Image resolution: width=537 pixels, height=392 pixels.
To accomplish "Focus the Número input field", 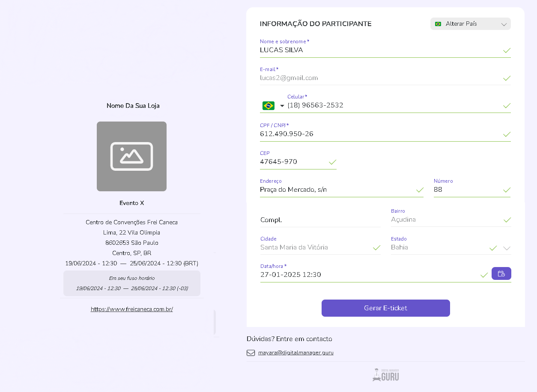I will 466,190.
